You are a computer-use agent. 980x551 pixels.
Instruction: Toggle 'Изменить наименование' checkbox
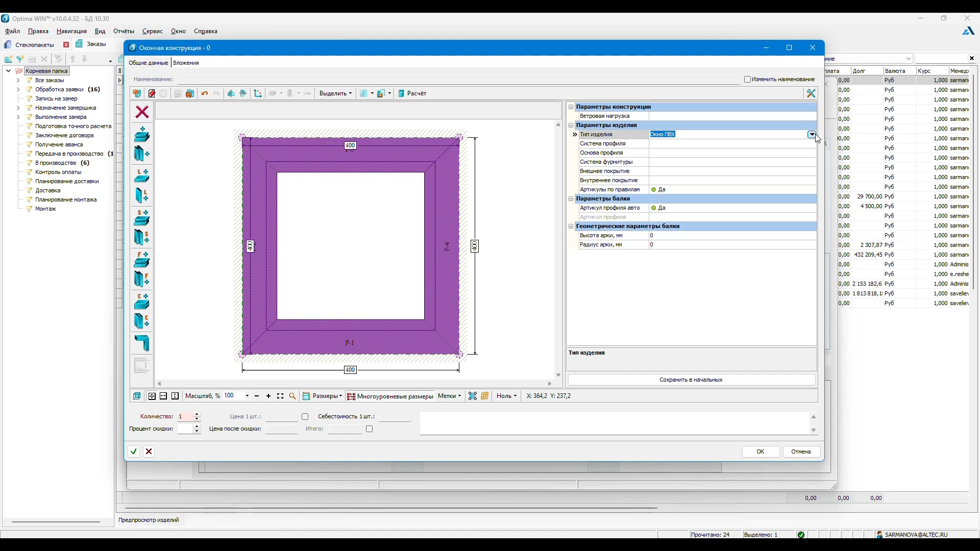[748, 80]
